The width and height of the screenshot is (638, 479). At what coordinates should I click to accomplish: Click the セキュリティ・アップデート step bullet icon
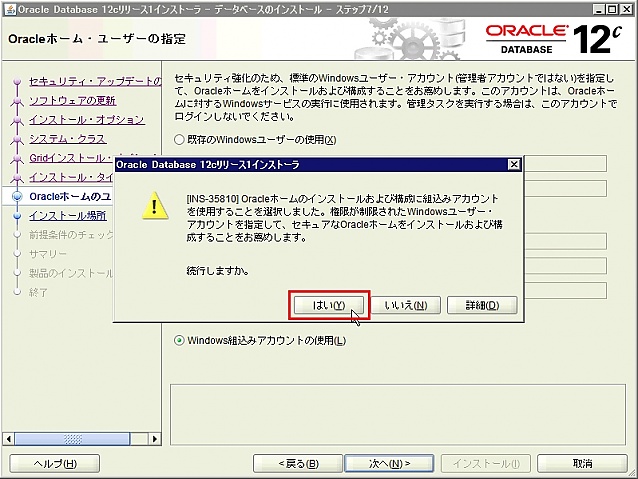pyautogui.click(x=17, y=82)
